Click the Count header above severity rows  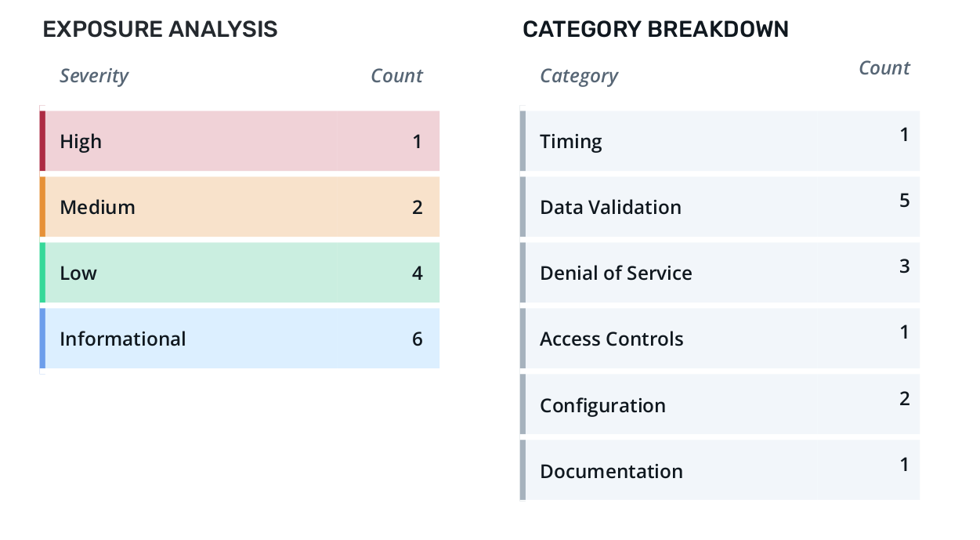click(x=396, y=76)
